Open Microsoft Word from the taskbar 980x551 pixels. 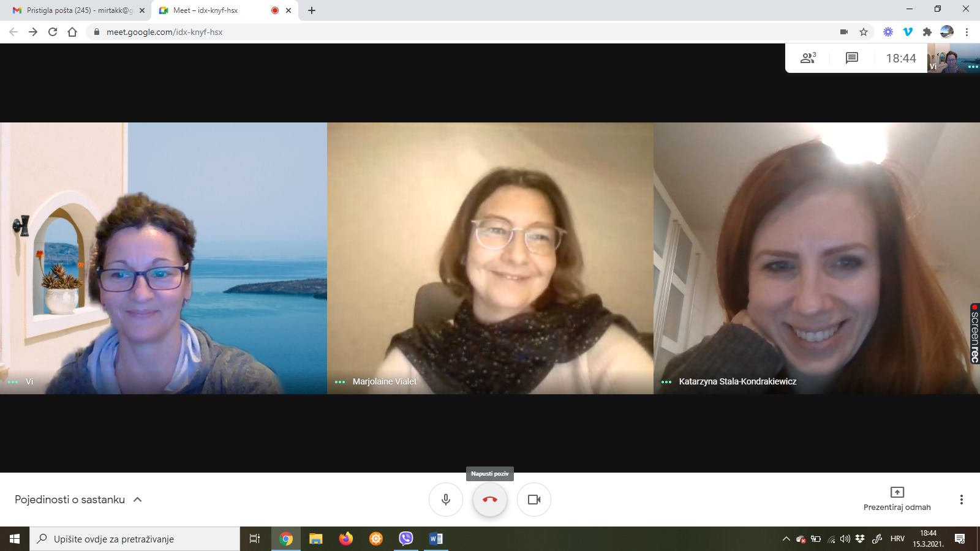[436, 539]
